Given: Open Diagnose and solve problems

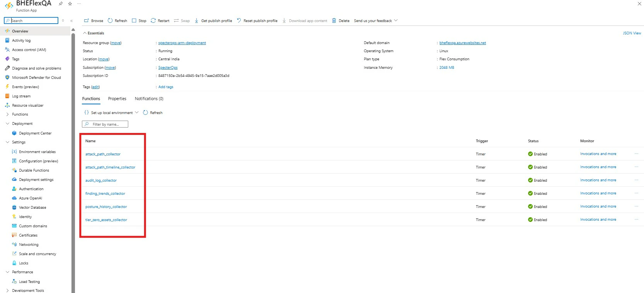Looking at the screenshot, I should click(x=36, y=68).
